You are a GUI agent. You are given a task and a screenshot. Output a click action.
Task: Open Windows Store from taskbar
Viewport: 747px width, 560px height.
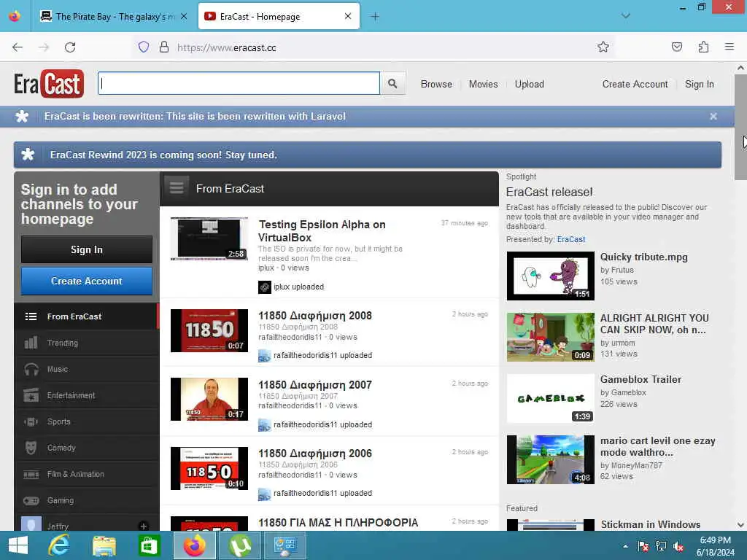[x=149, y=545]
